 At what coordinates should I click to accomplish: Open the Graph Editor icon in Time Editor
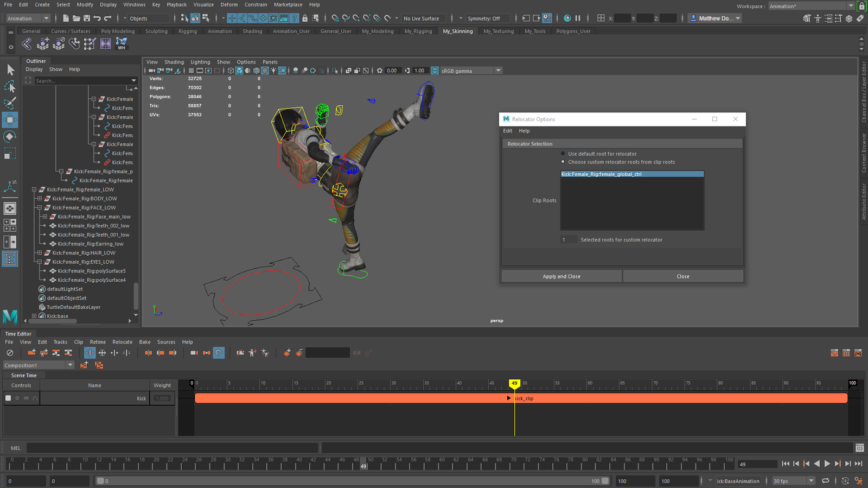(x=834, y=353)
